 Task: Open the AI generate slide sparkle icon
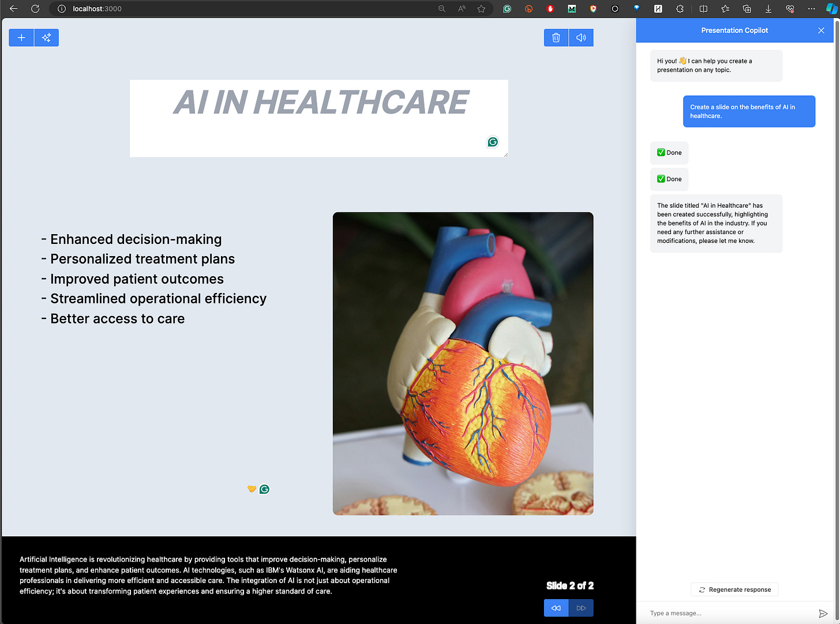(46, 37)
